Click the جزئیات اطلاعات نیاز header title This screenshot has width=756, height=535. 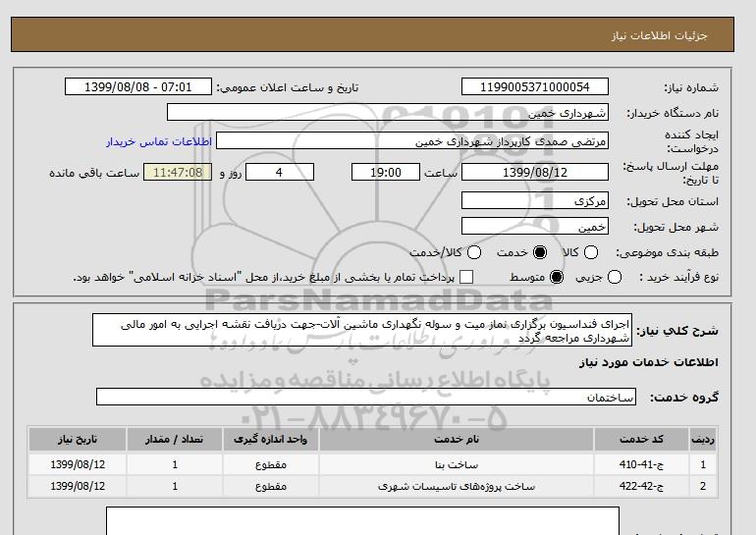point(659,35)
